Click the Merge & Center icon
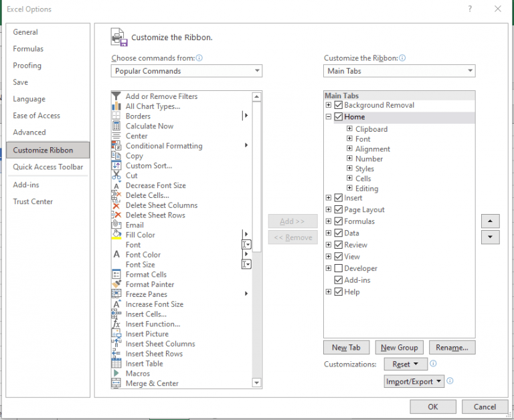514x420 pixels. 116,383
